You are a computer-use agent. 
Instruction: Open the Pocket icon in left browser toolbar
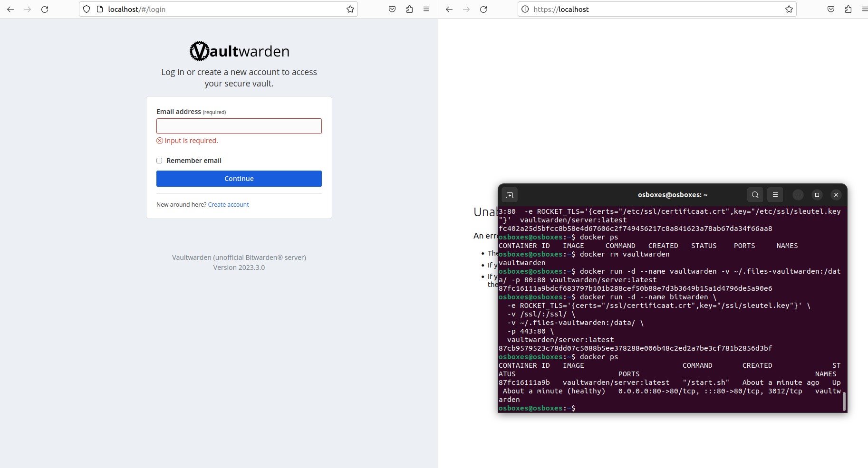pyautogui.click(x=392, y=9)
